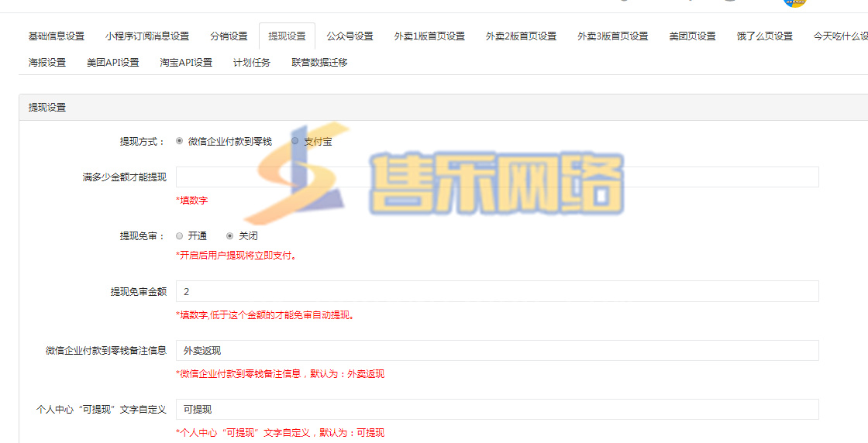Focus the 提现免审金额 input field
This screenshot has width=868, height=443.
[497, 291]
